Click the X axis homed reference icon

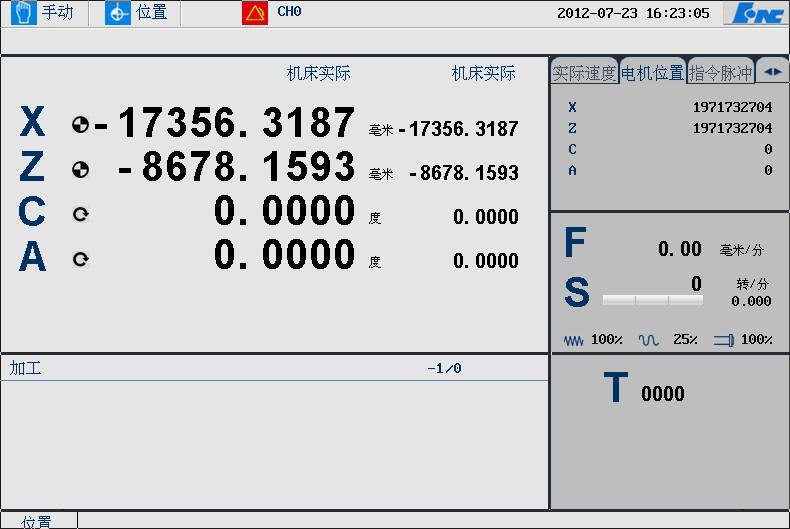pyautogui.click(x=80, y=126)
